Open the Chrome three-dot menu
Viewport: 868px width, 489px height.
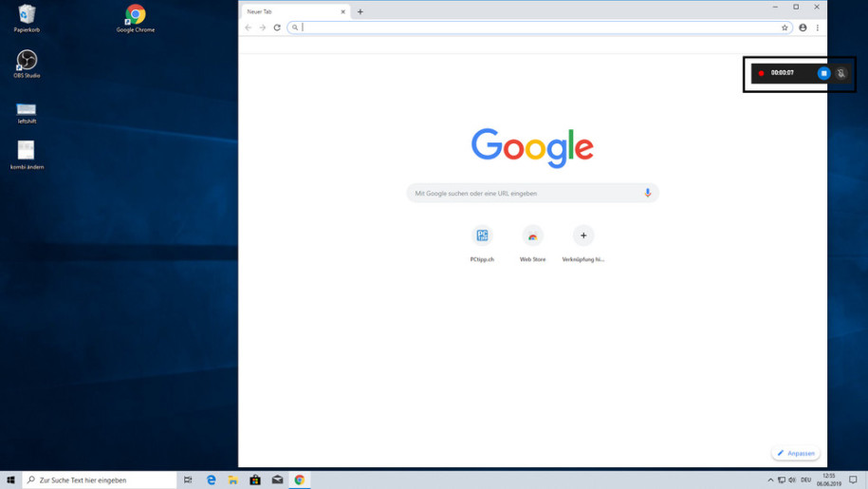pyautogui.click(x=817, y=28)
